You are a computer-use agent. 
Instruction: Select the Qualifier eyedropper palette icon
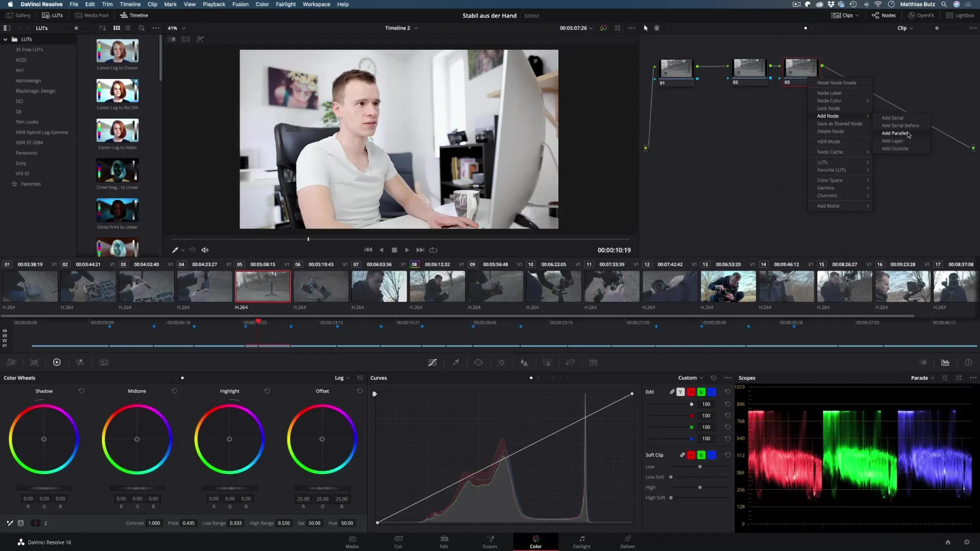456,362
